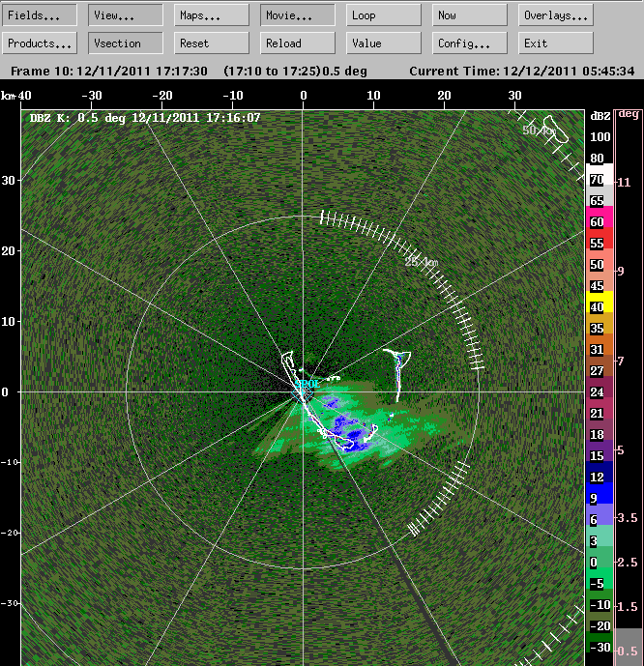Open the Config... button
This screenshot has height=666, width=644.
470,43
